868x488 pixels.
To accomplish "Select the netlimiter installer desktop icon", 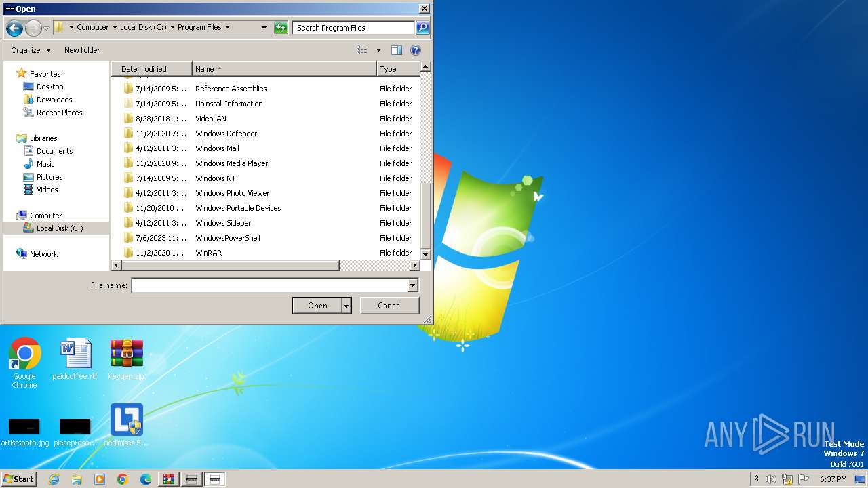I will pyautogui.click(x=126, y=425).
